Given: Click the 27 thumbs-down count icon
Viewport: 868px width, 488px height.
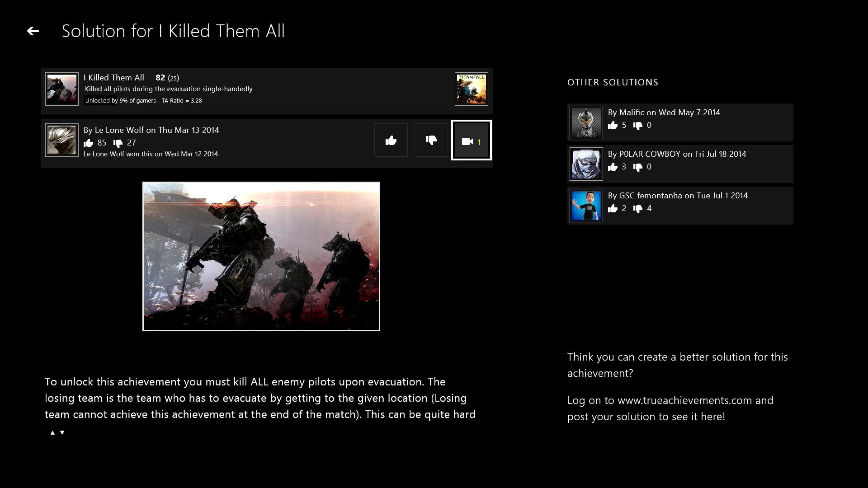Looking at the screenshot, I should pos(118,143).
